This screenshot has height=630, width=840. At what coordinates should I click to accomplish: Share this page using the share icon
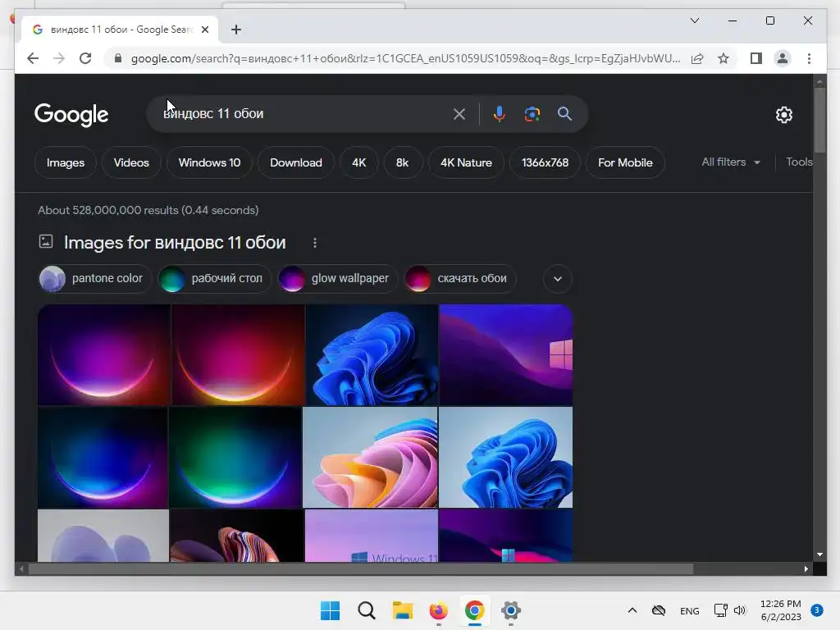point(697,58)
